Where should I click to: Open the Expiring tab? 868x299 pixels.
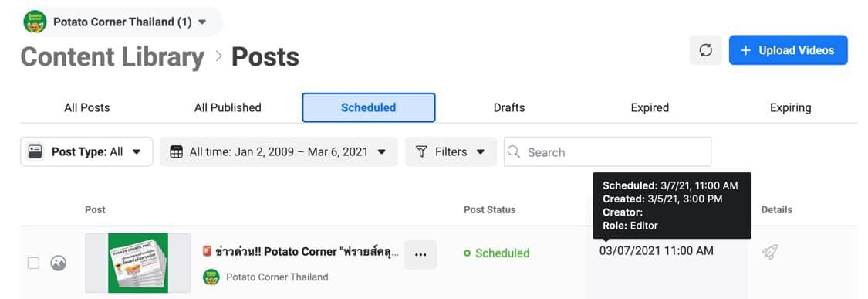click(x=791, y=107)
